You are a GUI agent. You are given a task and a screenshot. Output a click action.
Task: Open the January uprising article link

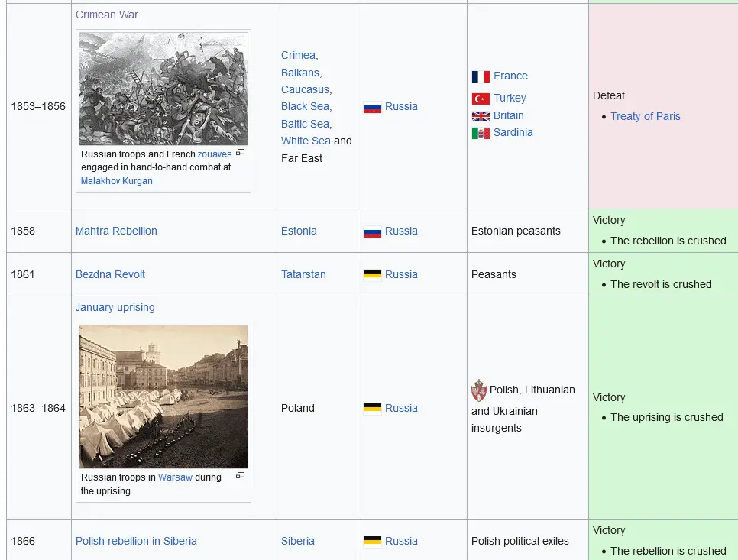[x=115, y=307]
